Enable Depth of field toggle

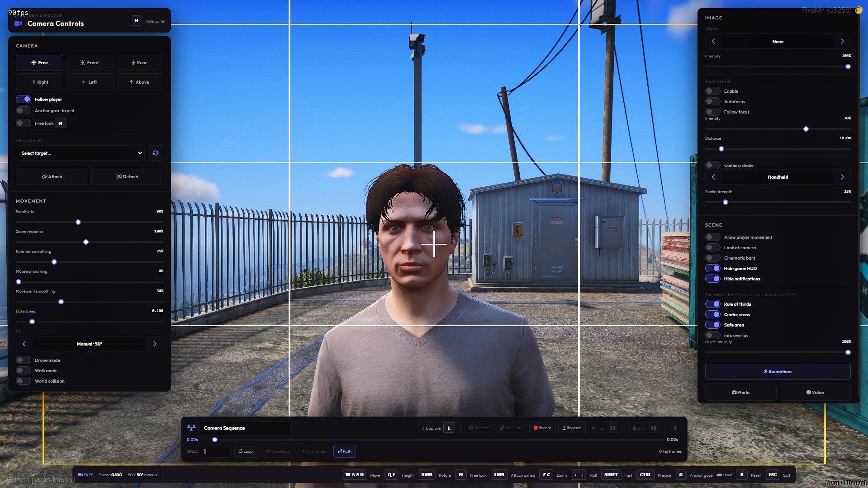tap(713, 91)
